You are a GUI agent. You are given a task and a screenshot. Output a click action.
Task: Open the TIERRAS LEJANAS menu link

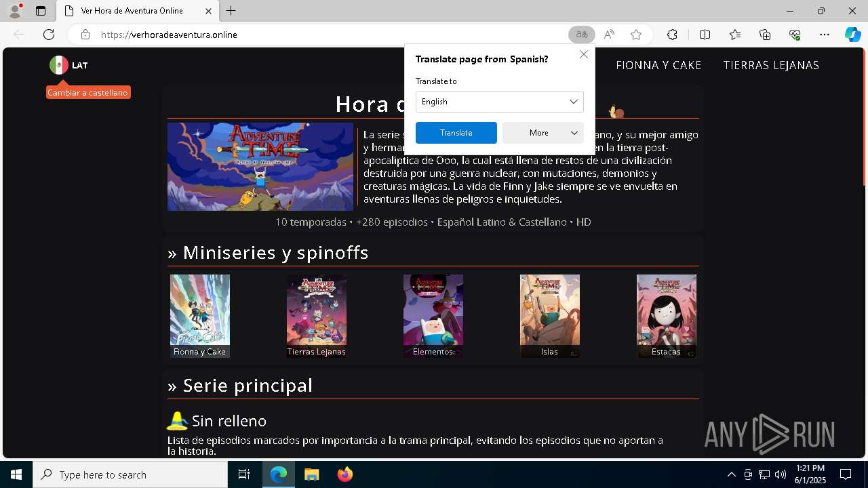(771, 65)
